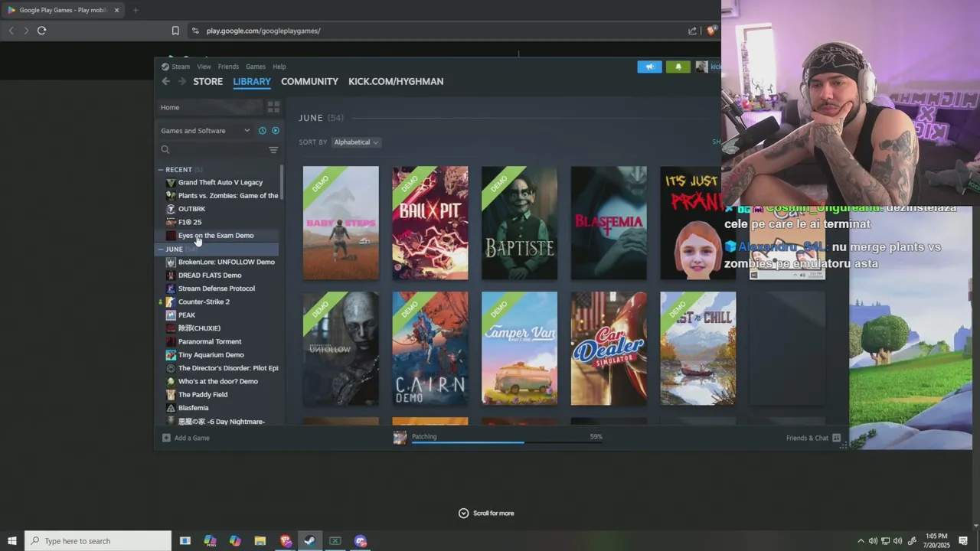Click the game list scrollbar
The width and height of the screenshot is (980, 551).
[282, 182]
